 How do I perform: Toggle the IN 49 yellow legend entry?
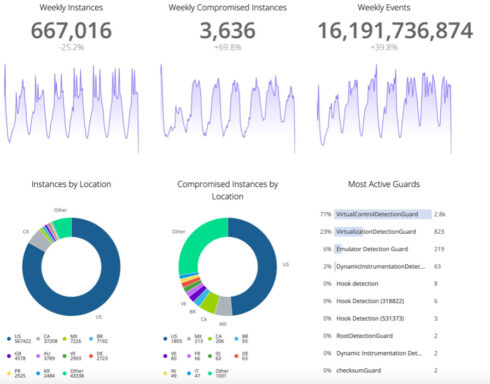point(170,373)
